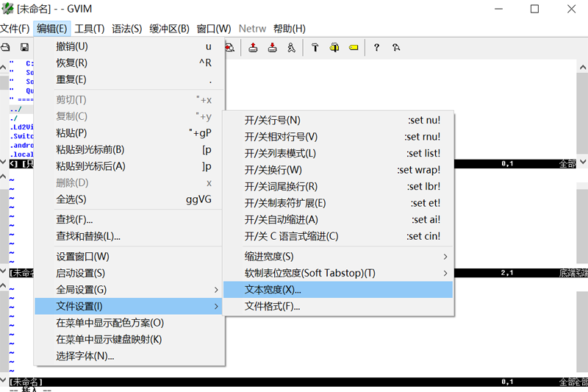
Task: Toggle relative line numbers 开/关相对行号(V)
Action: click(339, 137)
